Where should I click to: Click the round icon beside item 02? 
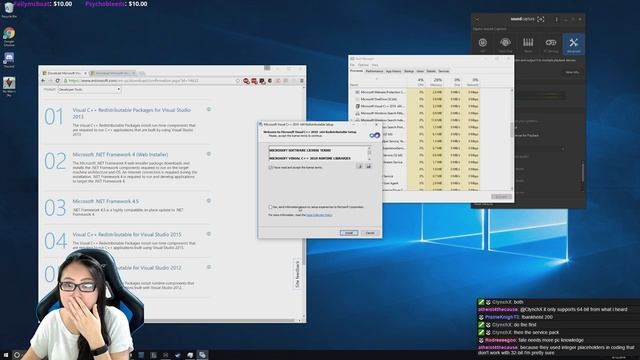pos(209,154)
